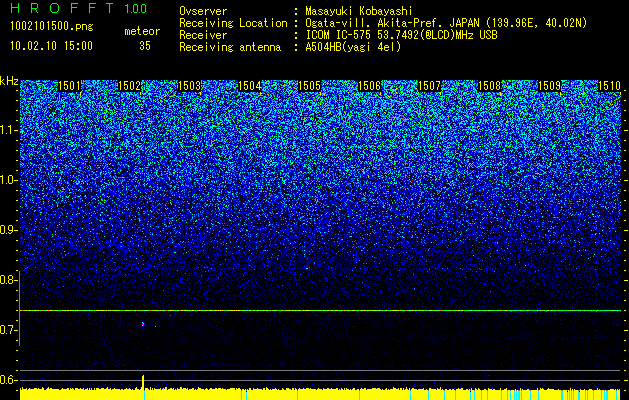The image size is (629, 400).
Task: Click the observer name Masayuki Kobayashi
Action: click(x=359, y=12)
